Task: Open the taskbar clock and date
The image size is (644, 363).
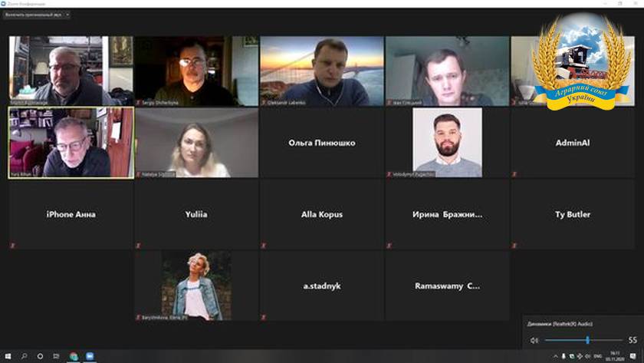Action: click(615, 356)
